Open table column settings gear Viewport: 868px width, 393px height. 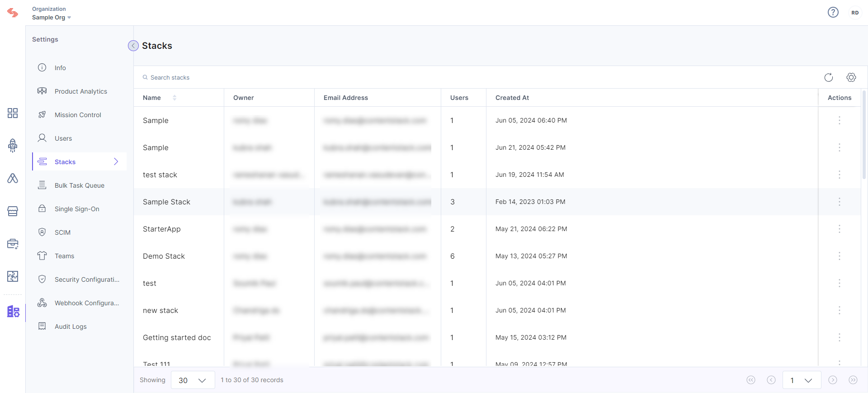pyautogui.click(x=851, y=77)
